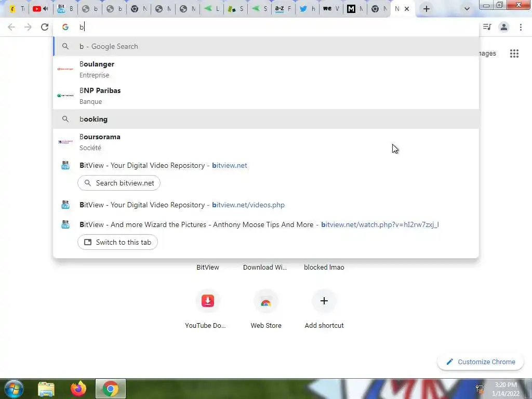Switch to the dark green 'S' shape tab
The width and height of the screenshot is (532, 399).
click(235, 9)
